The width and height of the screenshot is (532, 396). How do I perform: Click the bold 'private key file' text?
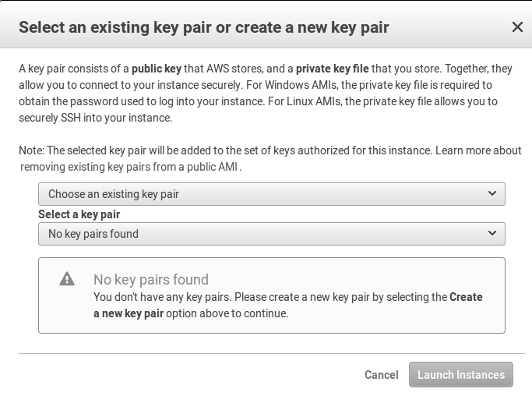[332, 69]
